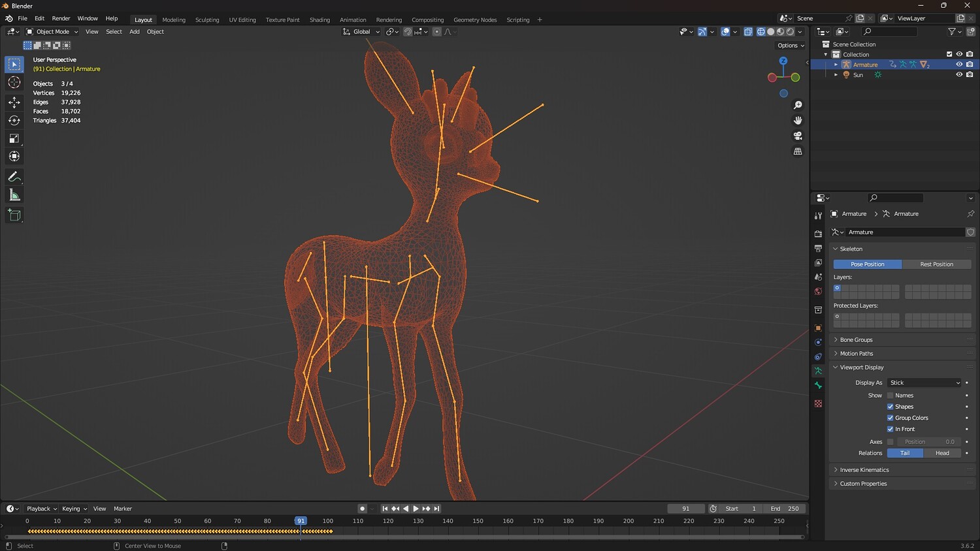Switch viewport to Solid shading
Image resolution: width=980 pixels, height=551 pixels.
pyautogui.click(x=771, y=31)
